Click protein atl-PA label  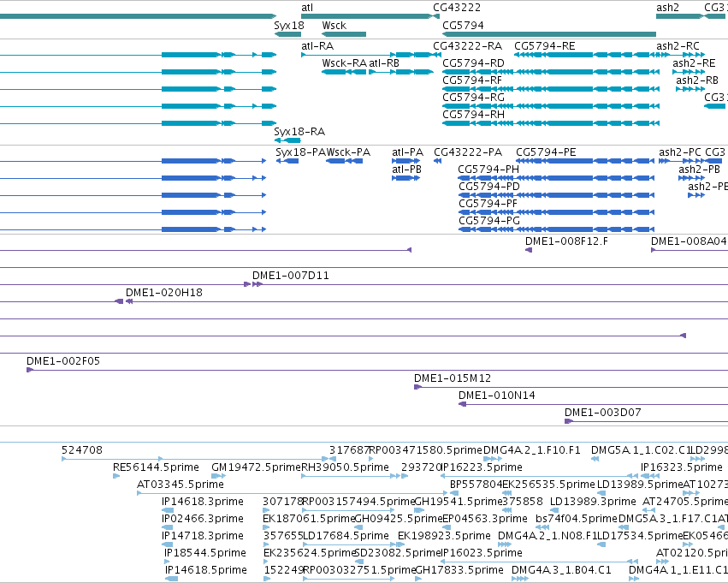tap(408, 152)
